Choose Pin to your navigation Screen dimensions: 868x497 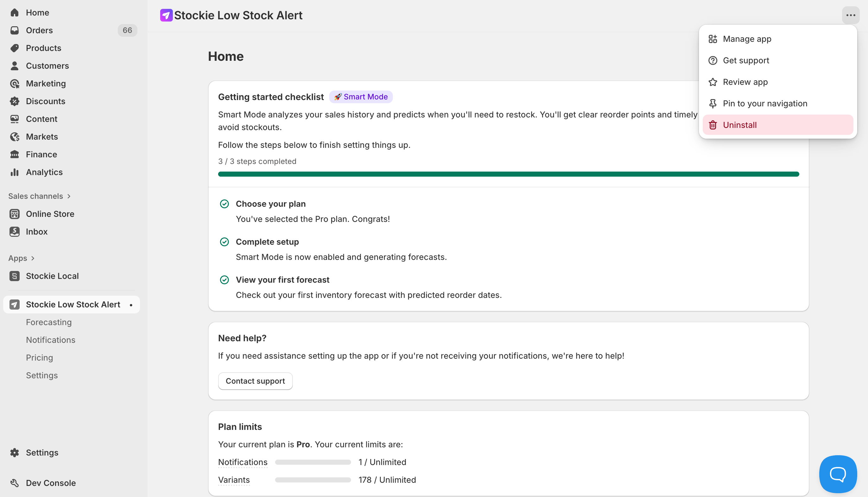[x=764, y=104]
